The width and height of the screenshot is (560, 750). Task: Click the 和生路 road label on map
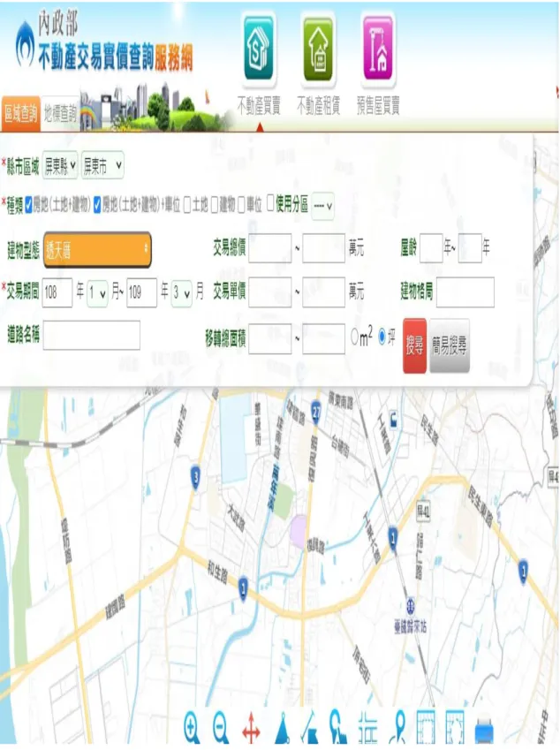pos(217,572)
